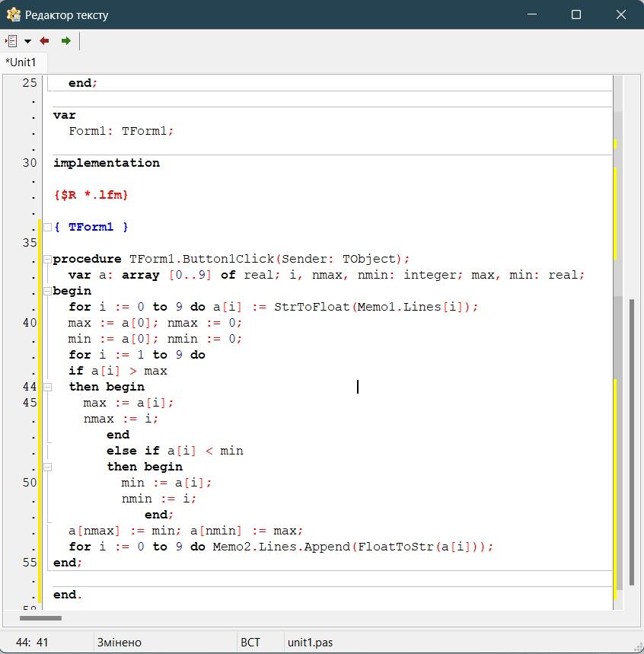
Task: Click the final 'end.' line
Action: coord(68,595)
